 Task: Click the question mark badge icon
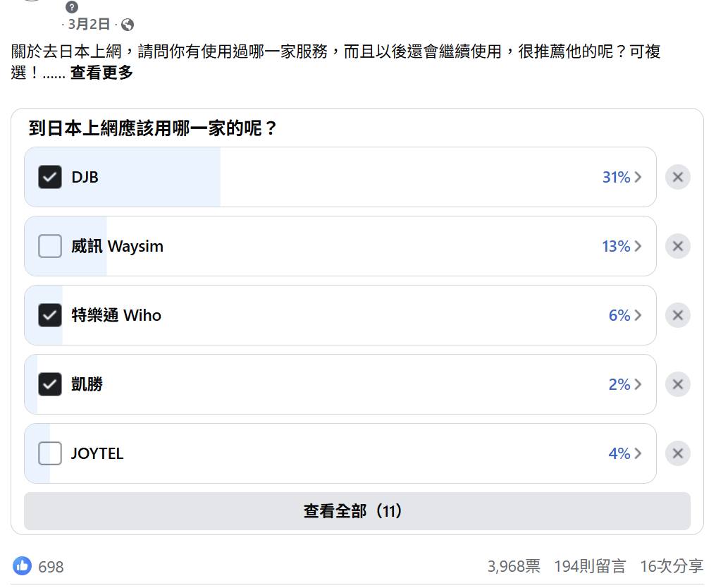(72, 7)
